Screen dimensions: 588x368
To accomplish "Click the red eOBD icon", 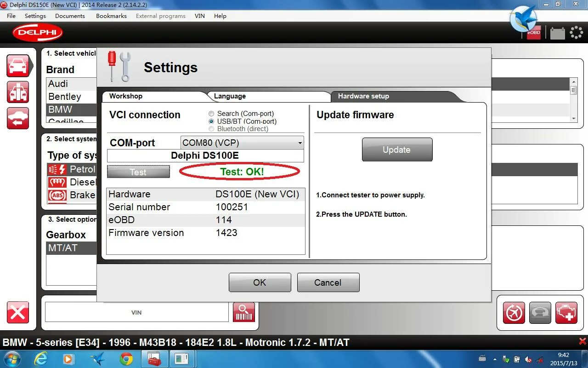I will pyautogui.click(x=534, y=33).
